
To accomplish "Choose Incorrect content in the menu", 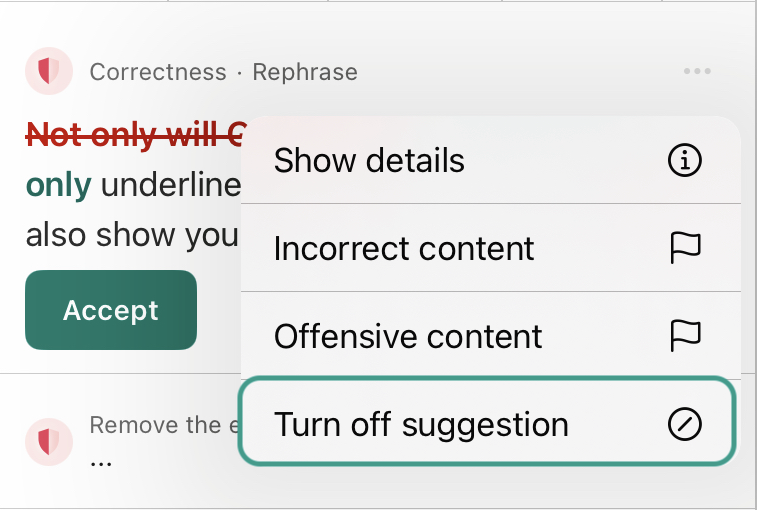I will 491,248.
